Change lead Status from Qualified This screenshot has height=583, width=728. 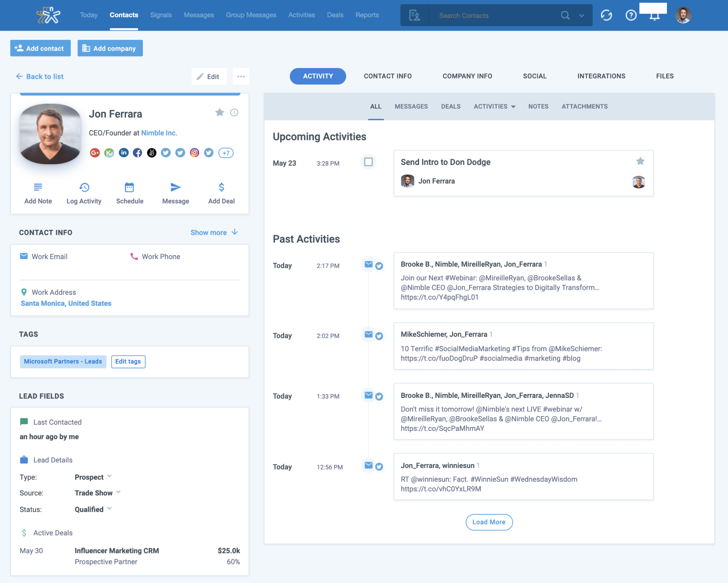point(93,509)
